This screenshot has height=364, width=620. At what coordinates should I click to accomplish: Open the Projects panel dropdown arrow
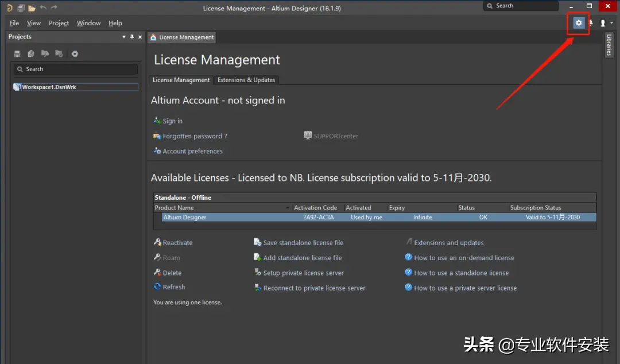tap(124, 37)
